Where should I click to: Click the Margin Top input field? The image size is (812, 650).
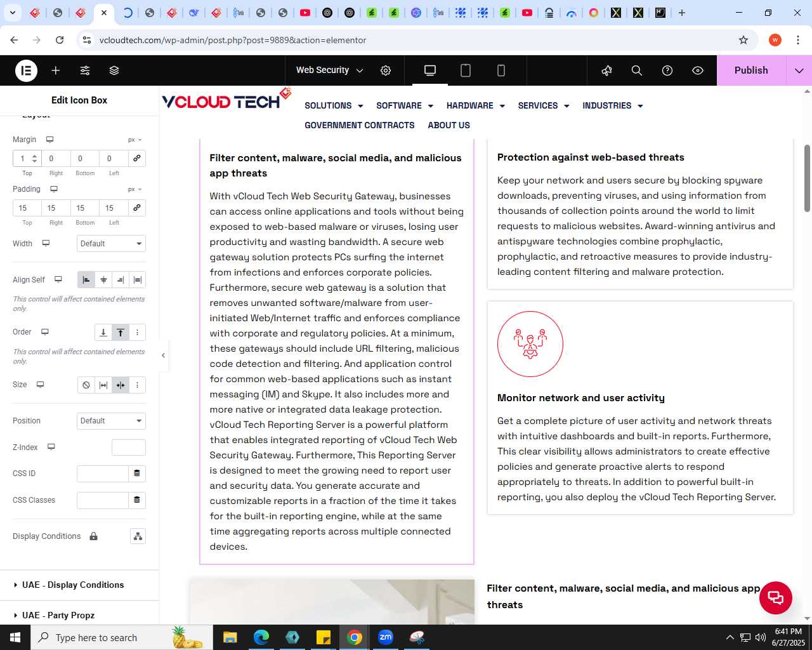pos(27,158)
